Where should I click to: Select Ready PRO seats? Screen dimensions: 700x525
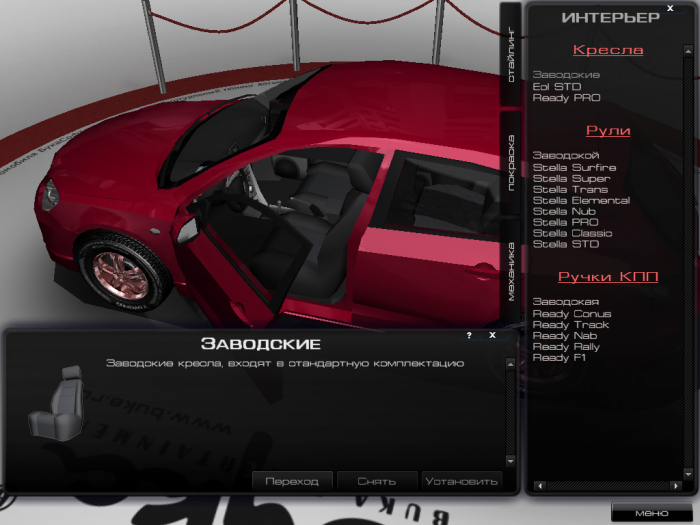567,98
